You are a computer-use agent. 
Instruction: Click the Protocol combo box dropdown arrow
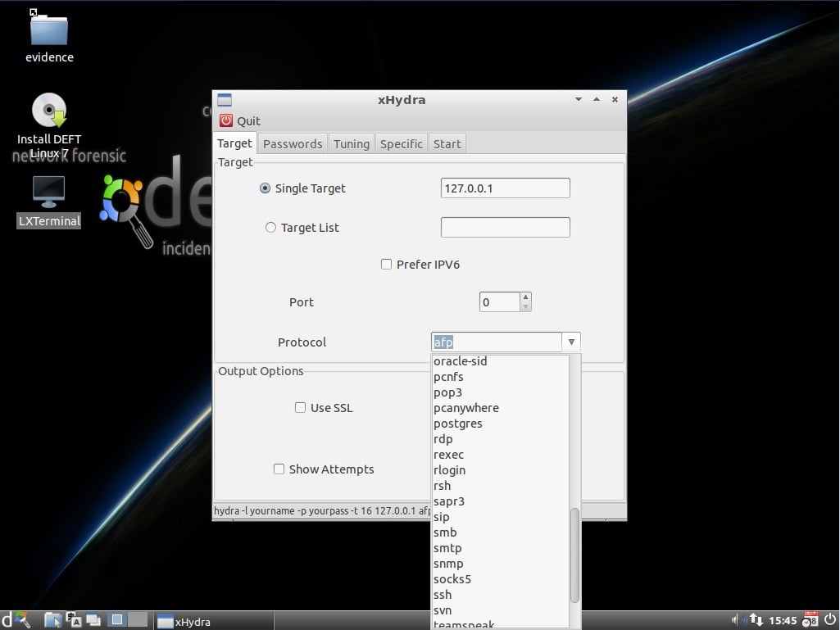pos(571,342)
